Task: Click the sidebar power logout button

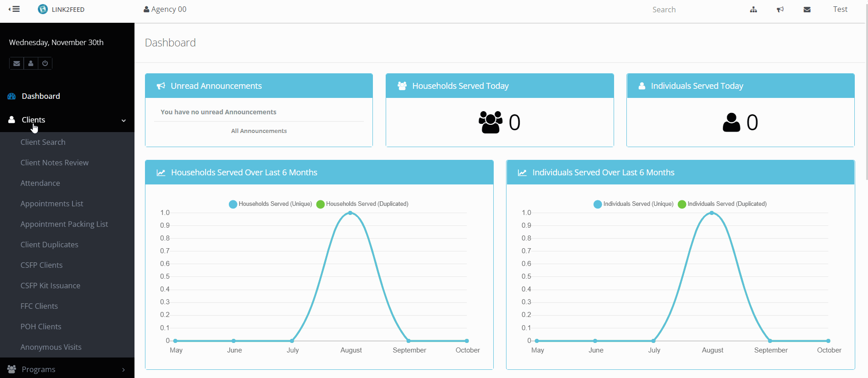Action: [45, 63]
